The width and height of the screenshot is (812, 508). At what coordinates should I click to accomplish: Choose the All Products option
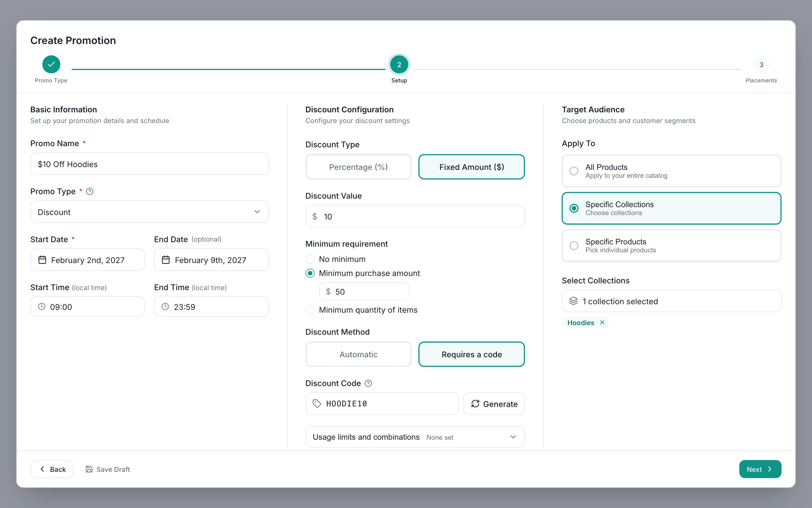click(x=671, y=171)
